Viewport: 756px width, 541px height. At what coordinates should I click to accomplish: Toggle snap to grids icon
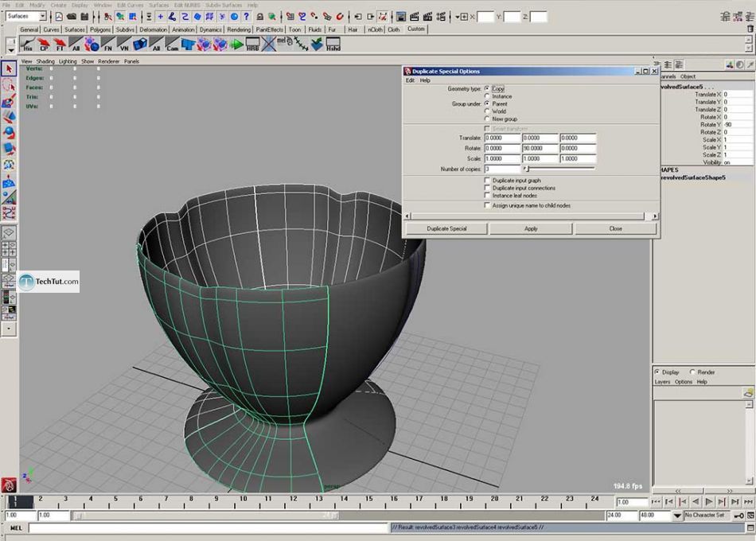[290, 17]
